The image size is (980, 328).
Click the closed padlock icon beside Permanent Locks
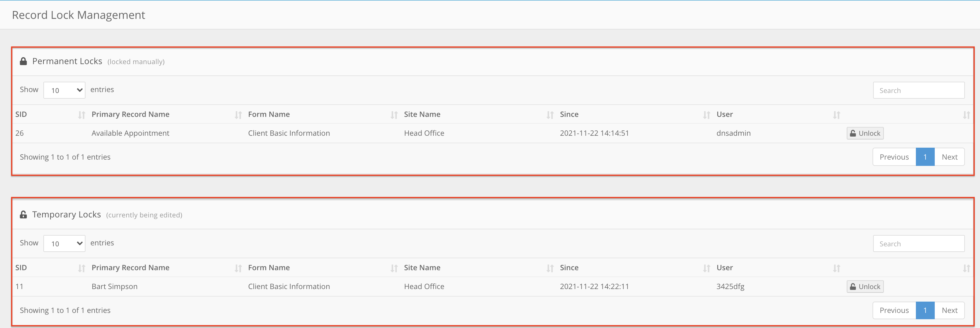click(23, 61)
